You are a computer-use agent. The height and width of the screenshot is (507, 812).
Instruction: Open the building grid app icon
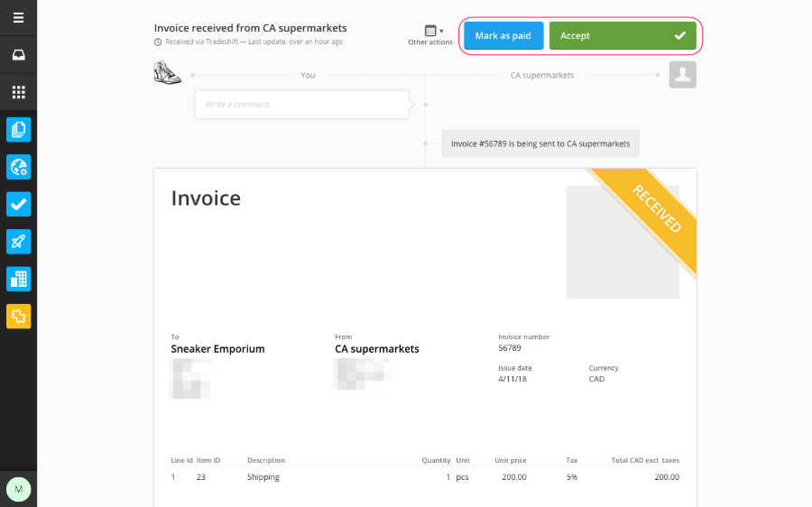19,279
